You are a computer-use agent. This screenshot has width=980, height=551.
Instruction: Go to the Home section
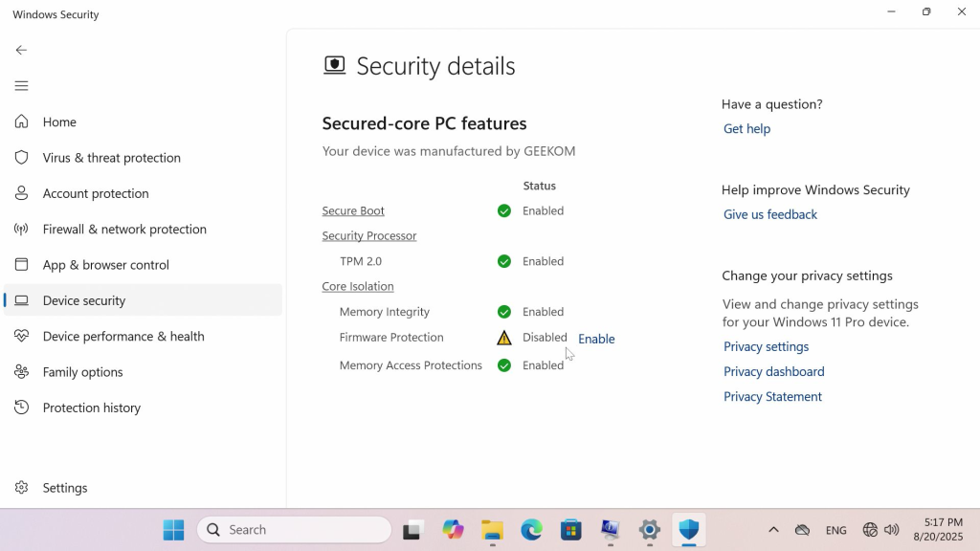pos(143,121)
